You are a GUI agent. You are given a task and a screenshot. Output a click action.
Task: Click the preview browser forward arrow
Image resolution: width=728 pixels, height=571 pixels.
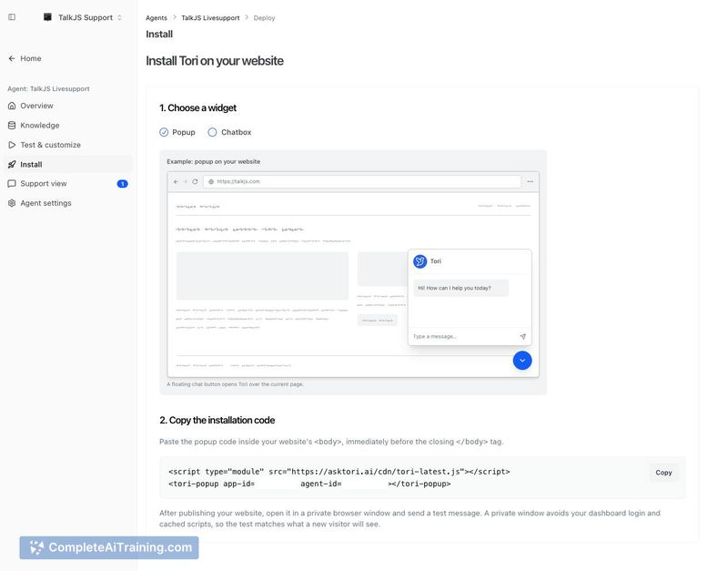point(186,181)
